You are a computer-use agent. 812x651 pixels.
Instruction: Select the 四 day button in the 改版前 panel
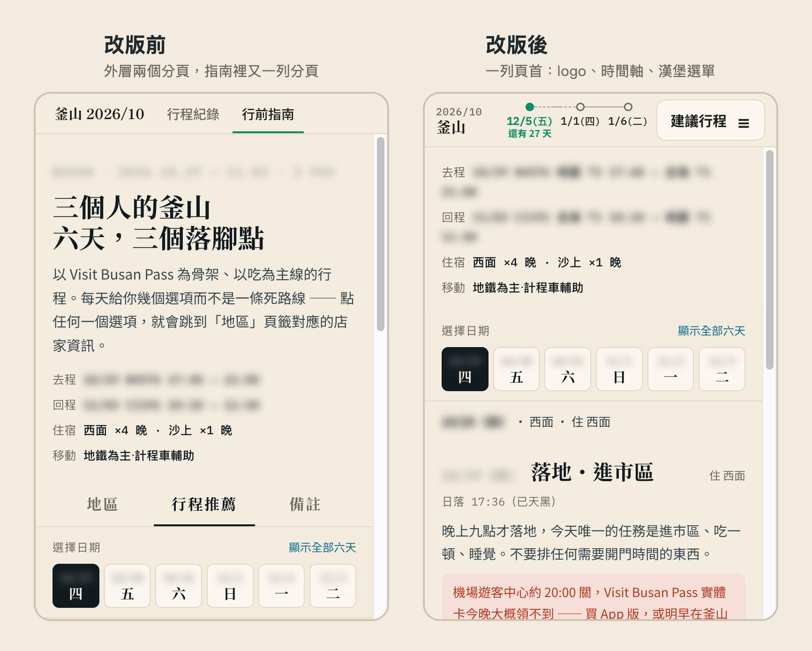(76, 586)
